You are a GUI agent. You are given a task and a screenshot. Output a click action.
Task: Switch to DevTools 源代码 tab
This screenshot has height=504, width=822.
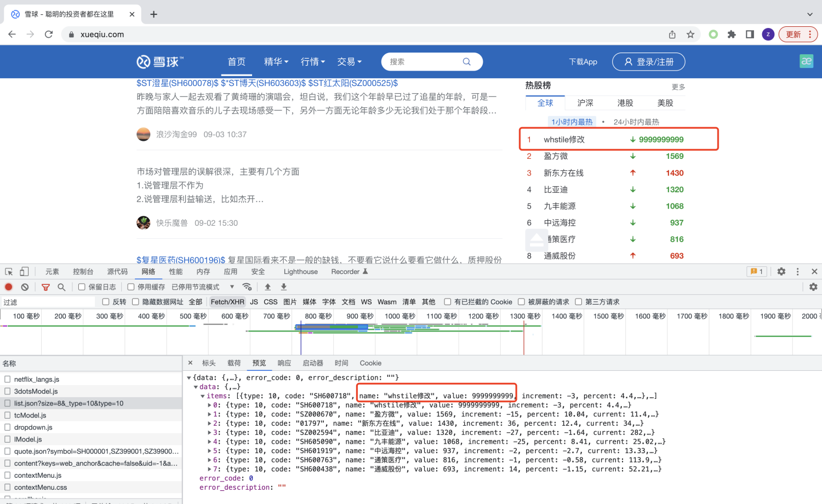tap(117, 272)
